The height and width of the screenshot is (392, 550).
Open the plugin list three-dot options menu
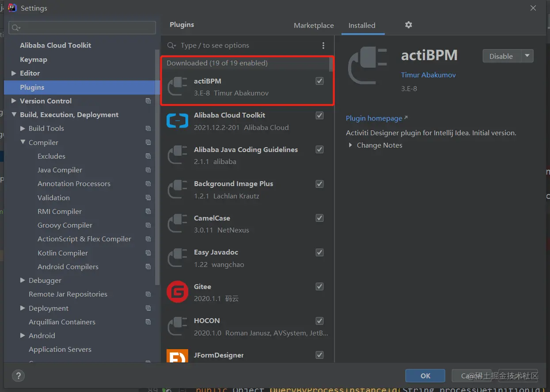[x=323, y=46]
